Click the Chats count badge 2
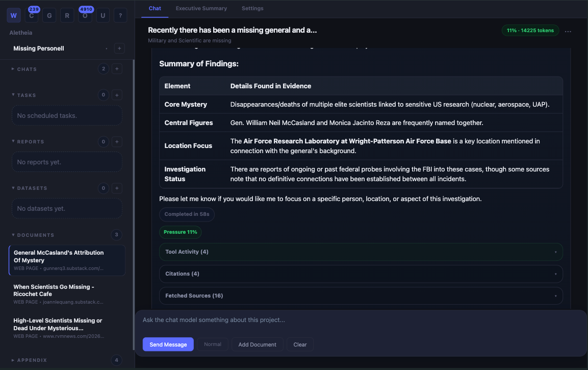Screen dimensions: 588x370 click(104, 69)
